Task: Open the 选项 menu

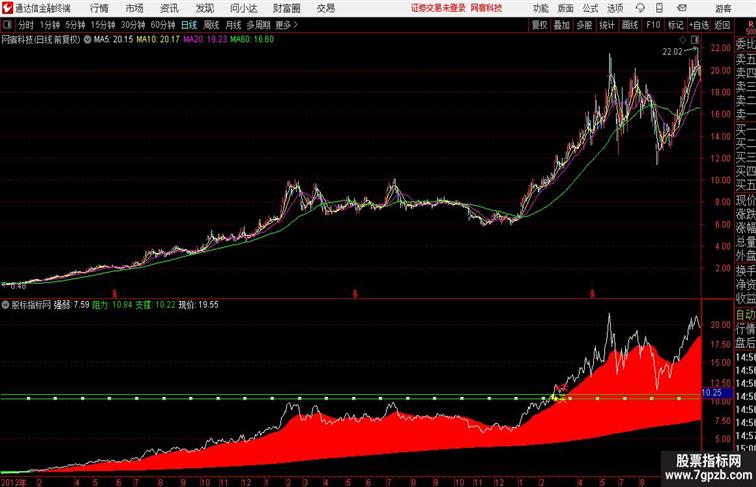Action: point(615,8)
